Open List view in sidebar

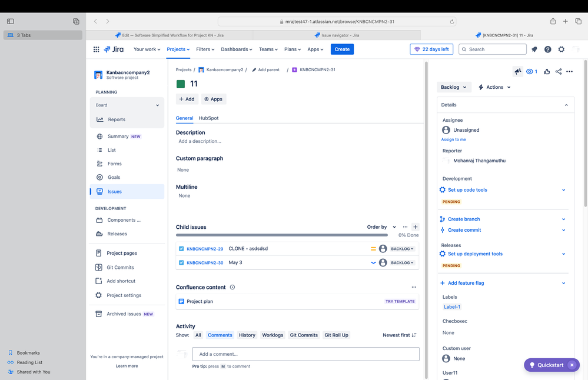point(112,150)
